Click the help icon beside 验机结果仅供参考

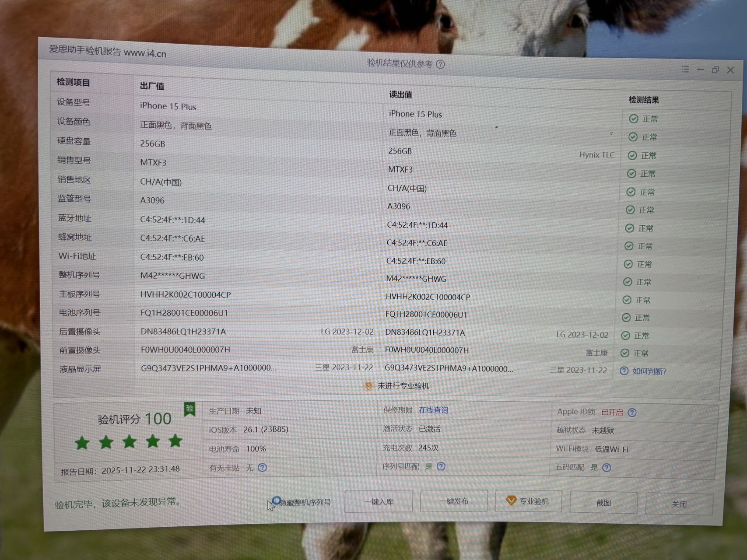[x=440, y=65]
